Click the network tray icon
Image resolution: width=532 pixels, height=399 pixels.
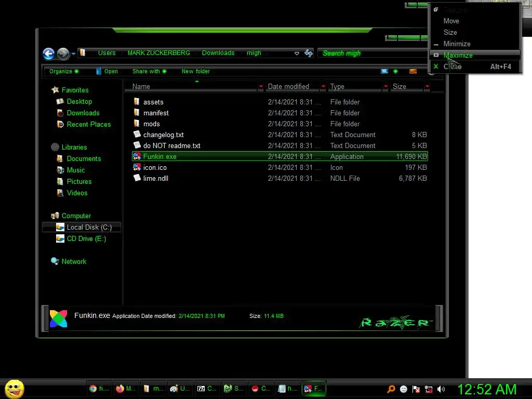point(429,389)
